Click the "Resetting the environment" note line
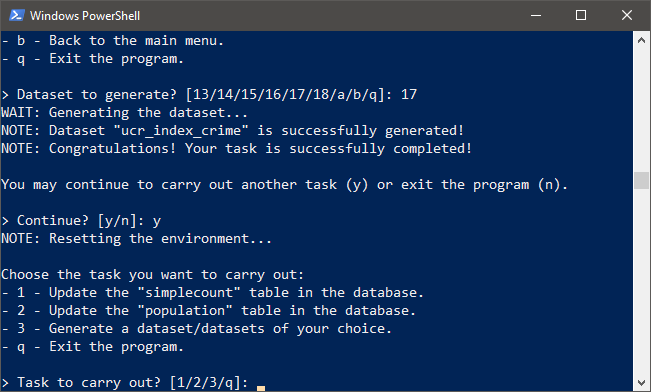Viewport: 651px width, 392px height. point(136,239)
